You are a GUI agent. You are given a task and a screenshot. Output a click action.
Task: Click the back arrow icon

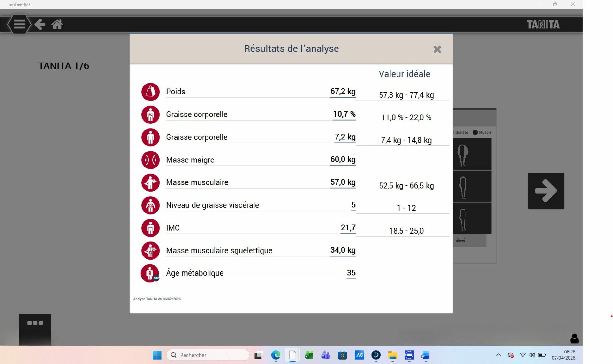[40, 24]
